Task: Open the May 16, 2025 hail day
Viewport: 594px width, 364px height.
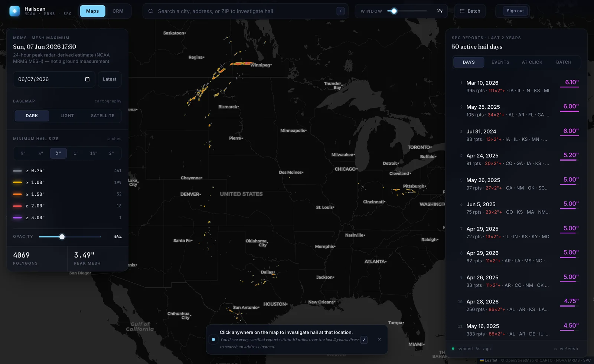Action: 516,329
